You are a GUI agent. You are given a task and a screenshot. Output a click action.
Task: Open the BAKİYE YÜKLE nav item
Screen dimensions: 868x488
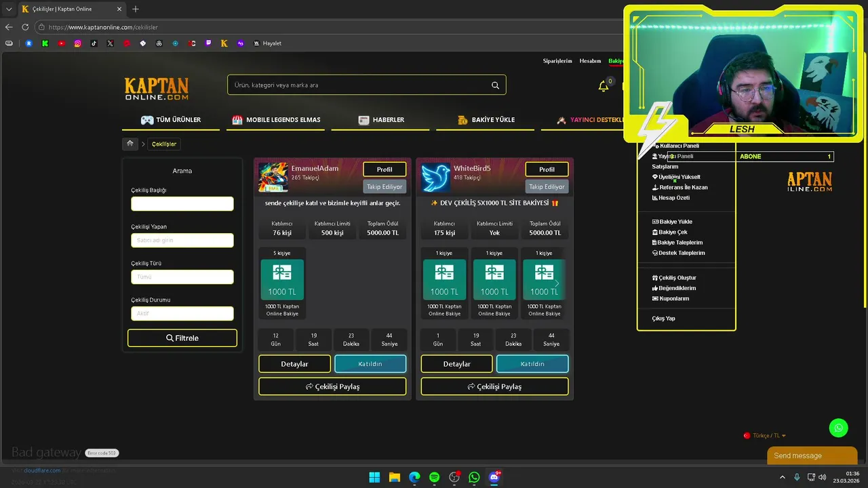486,120
